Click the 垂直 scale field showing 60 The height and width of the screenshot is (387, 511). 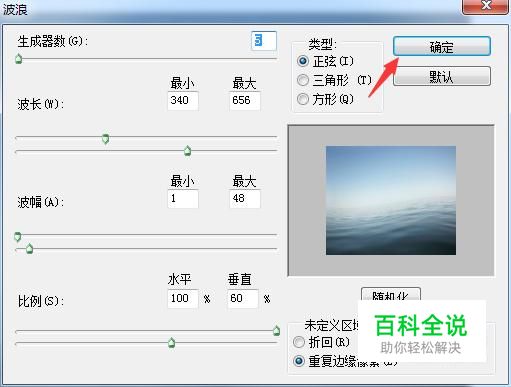[x=243, y=298]
